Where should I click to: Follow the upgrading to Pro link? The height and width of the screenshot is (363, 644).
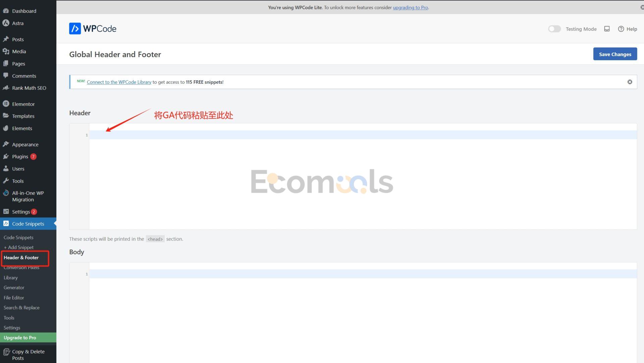(410, 7)
